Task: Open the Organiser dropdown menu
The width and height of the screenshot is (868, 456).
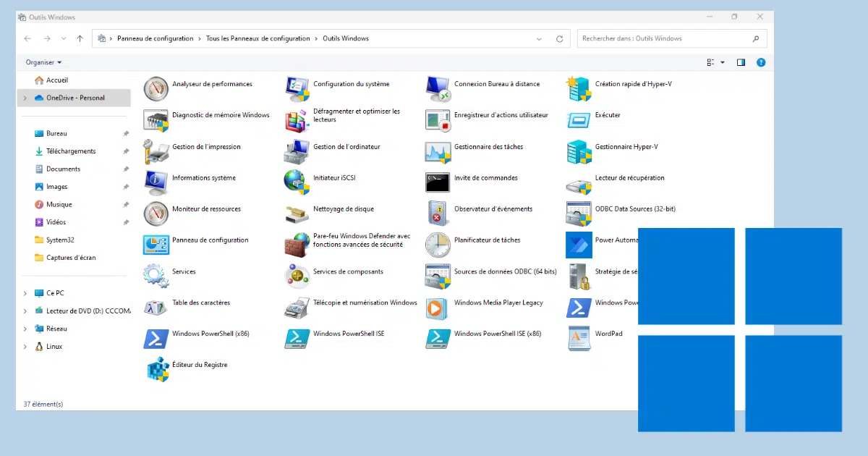Action: [x=43, y=62]
